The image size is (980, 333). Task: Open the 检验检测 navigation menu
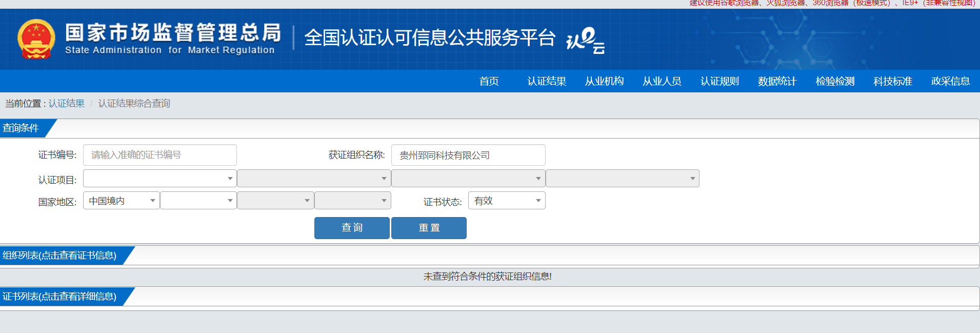(835, 81)
